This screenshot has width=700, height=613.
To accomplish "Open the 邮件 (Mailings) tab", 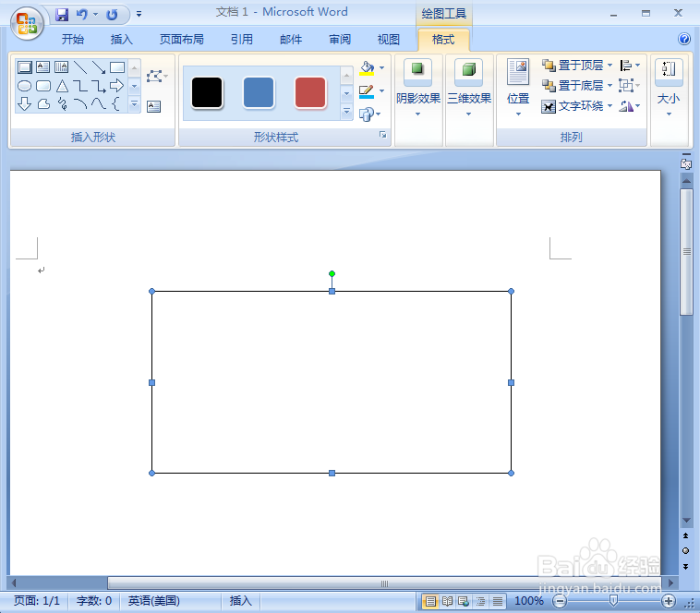I will (x=291, y=40).
